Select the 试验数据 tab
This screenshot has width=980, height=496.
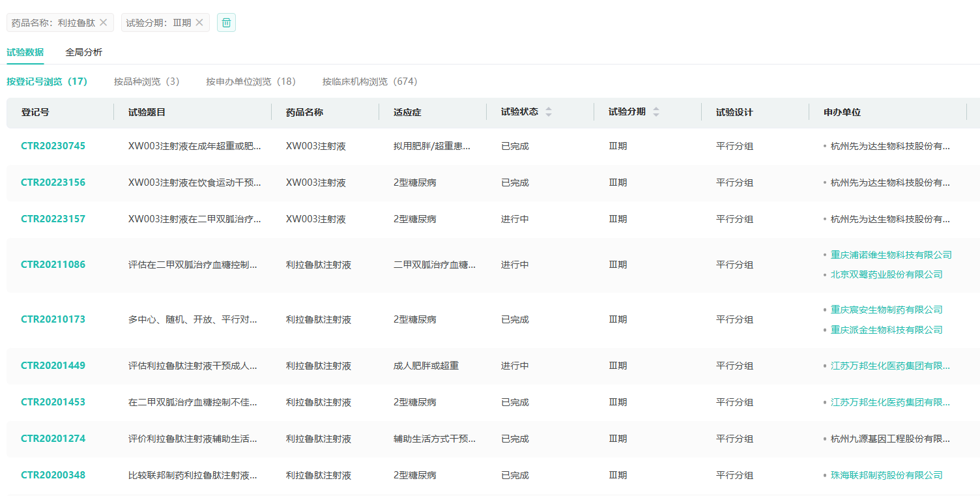coord(25,52)
